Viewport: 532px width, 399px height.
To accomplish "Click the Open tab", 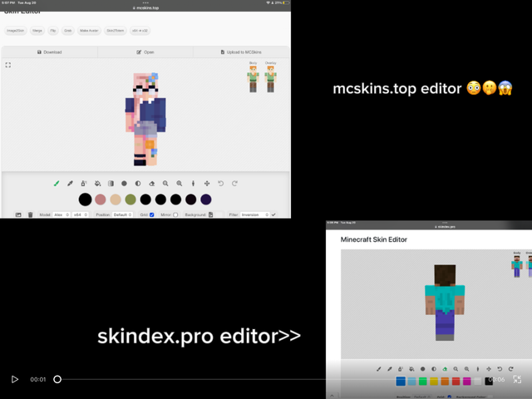I will click(x=145, y=52).
